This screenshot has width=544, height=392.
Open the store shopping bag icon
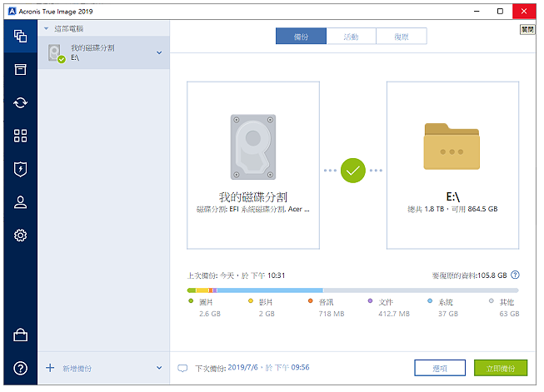[x=21, y=335]
